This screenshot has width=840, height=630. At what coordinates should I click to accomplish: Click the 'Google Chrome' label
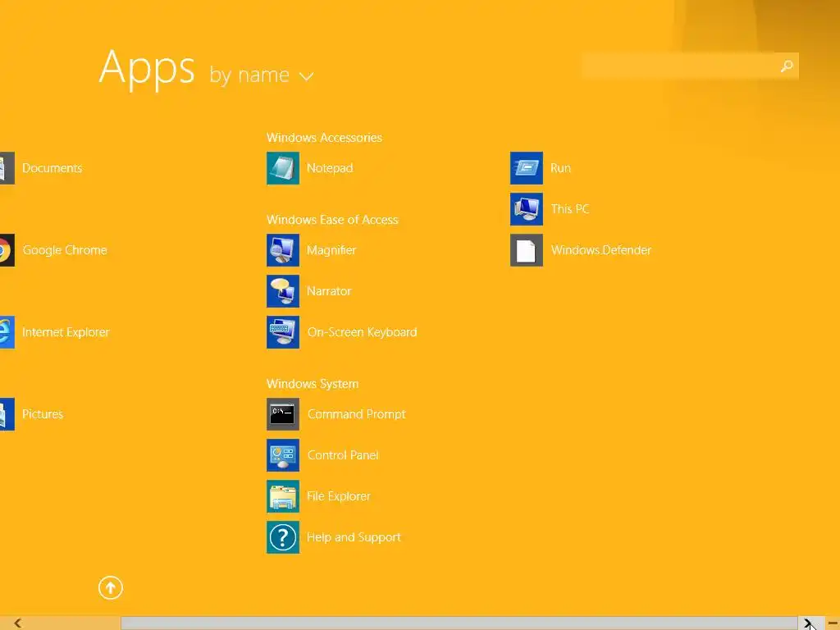pyautogui.click(x=65, y=250)
